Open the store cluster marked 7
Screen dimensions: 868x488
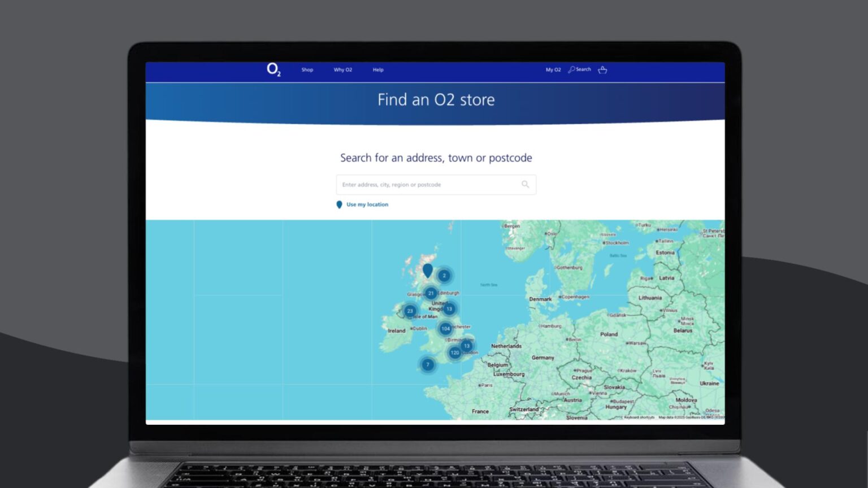(x=428, y=365)
